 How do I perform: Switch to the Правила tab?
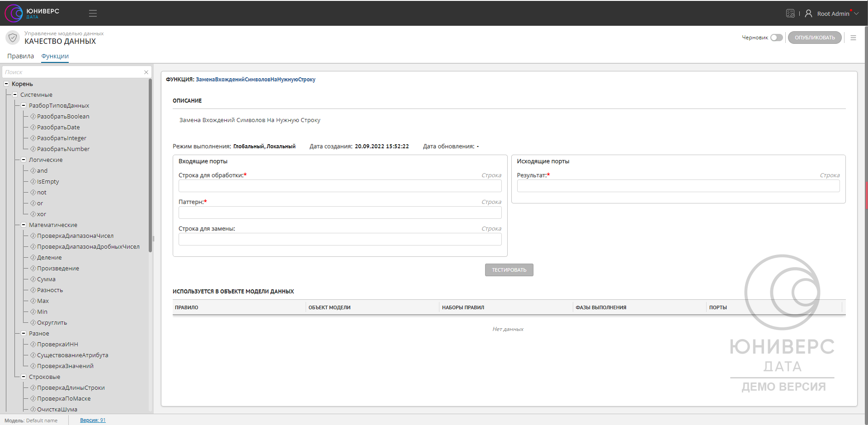pyautogui.click(x=20, y=56)
